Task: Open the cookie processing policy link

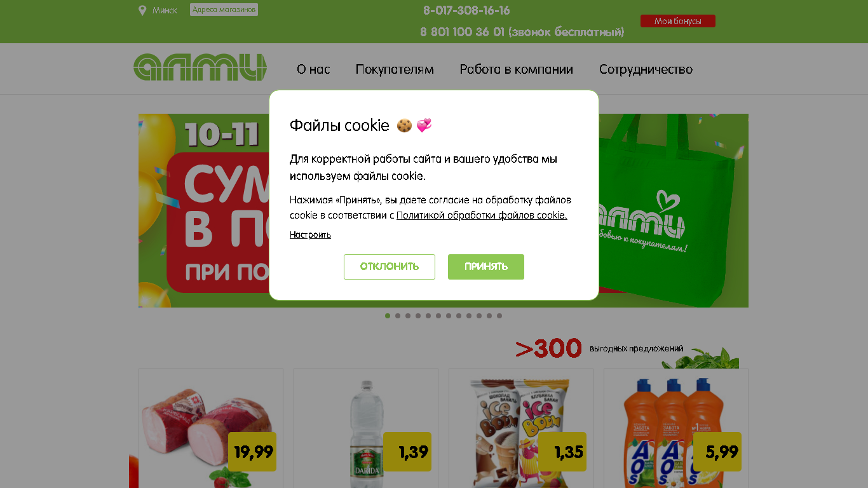Action: point(482,215)
